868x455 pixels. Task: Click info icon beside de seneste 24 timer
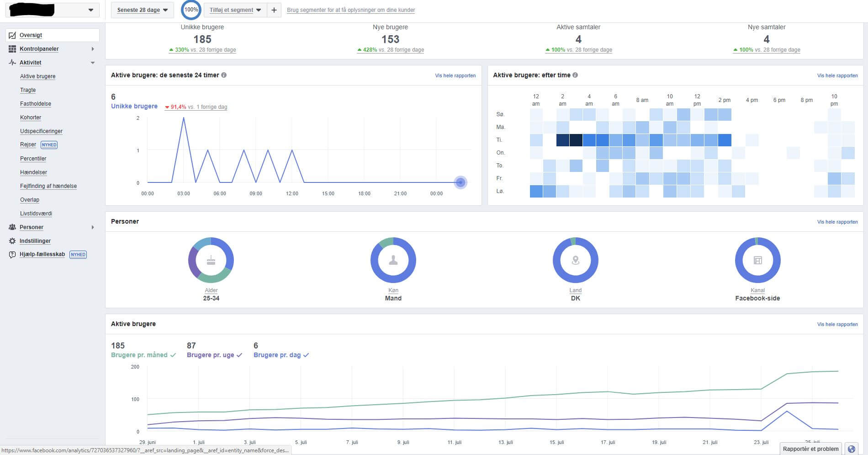(x=224, y=75)
